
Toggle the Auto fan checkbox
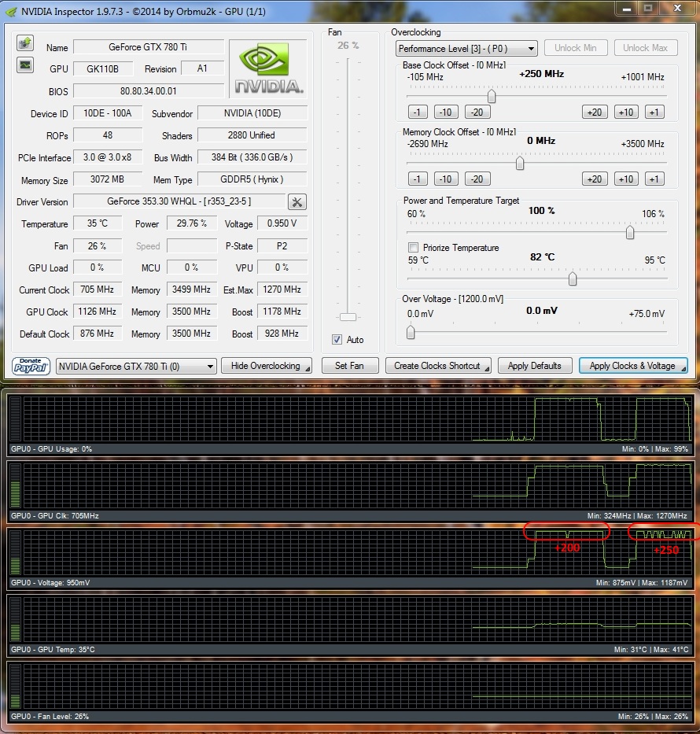click(x=337, y=340)
